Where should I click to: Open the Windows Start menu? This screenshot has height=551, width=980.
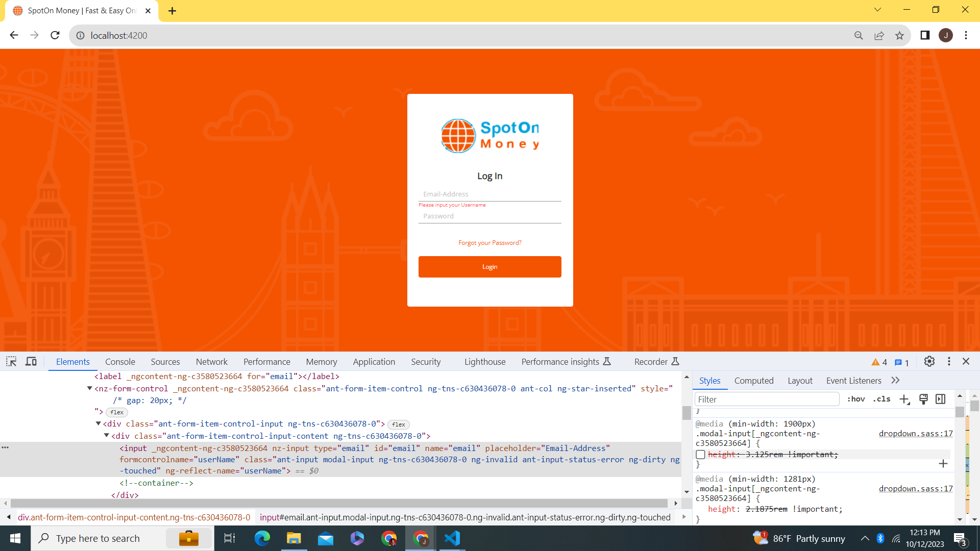pos(15,538)
